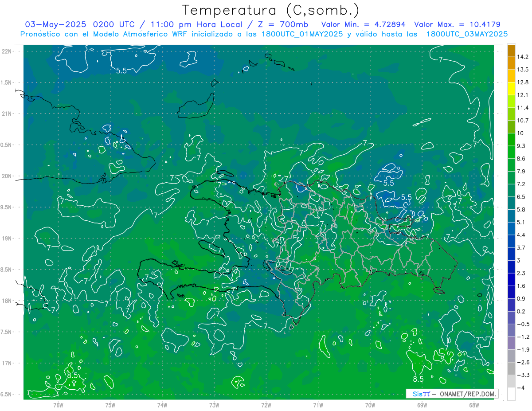The height and width of the screenshot is (411, 532).
Task: Click the 75W longitude axis label
Action: tap(110, 405)
